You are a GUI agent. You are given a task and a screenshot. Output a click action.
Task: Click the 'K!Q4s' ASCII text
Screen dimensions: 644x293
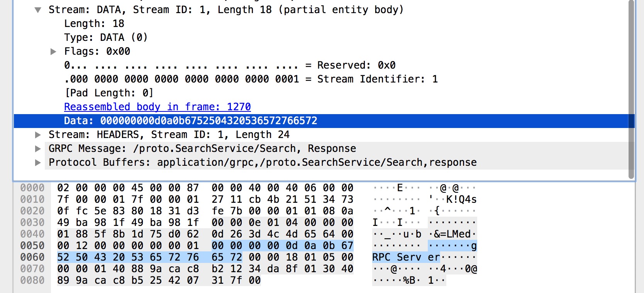(461, 200)
